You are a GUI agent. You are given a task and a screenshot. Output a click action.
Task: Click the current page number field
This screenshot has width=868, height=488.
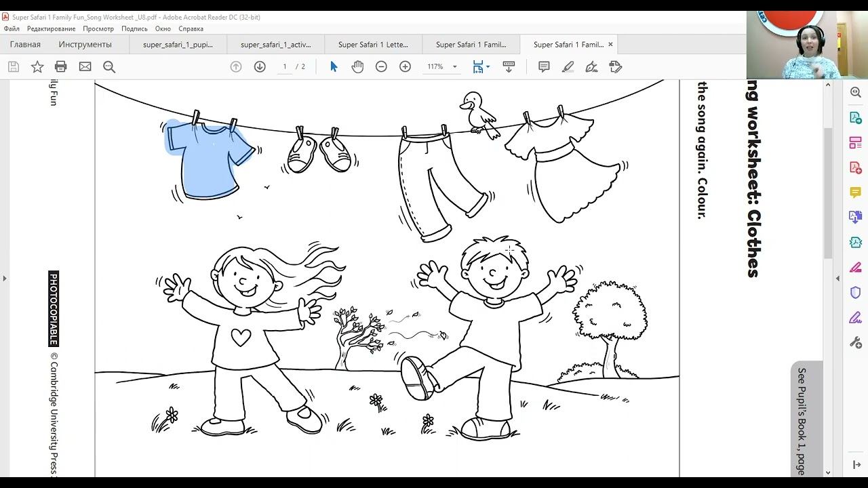click(285, 66)
